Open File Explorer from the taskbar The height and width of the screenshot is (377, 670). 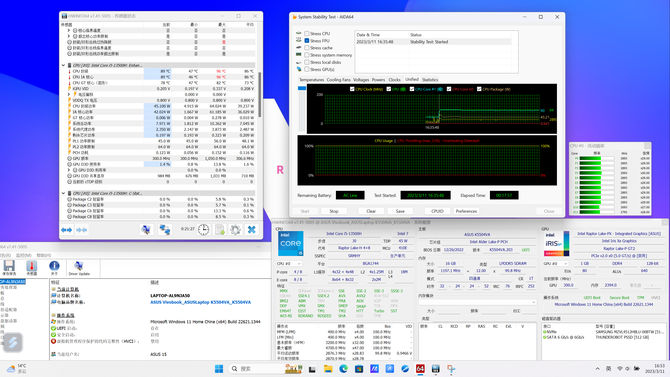[x=328, y=368]
